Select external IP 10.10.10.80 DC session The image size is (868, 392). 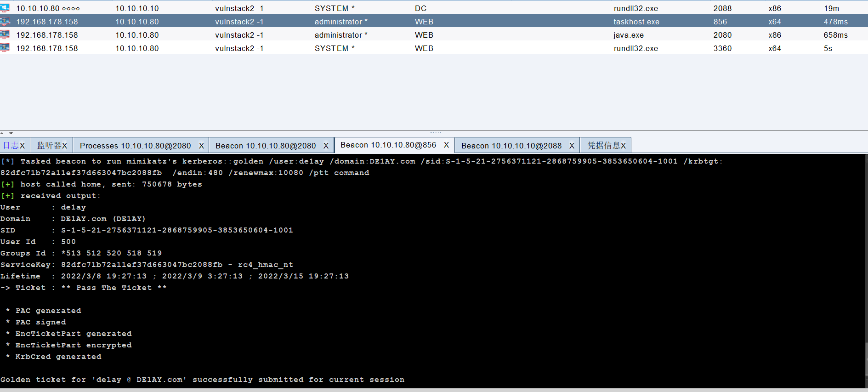click(x=48, y=8)
